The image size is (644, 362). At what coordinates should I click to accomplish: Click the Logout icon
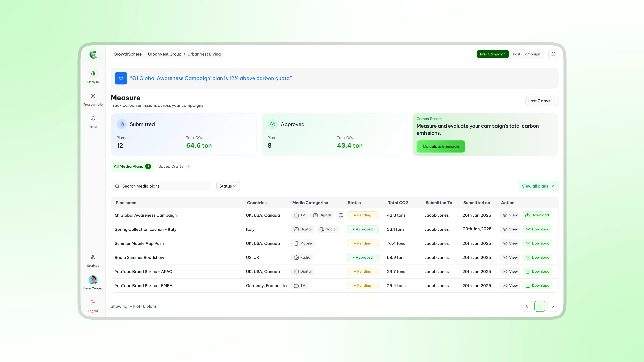93,303
